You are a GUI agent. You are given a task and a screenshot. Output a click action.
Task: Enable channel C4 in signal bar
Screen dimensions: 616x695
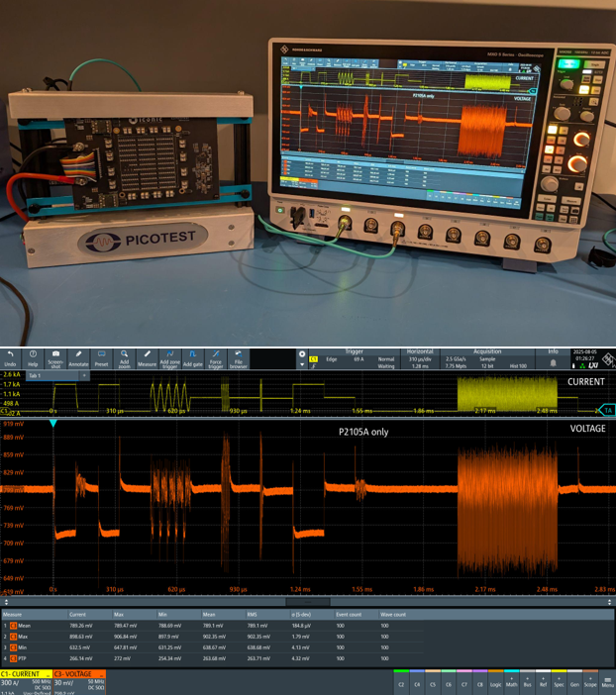[x=419, y=682]
